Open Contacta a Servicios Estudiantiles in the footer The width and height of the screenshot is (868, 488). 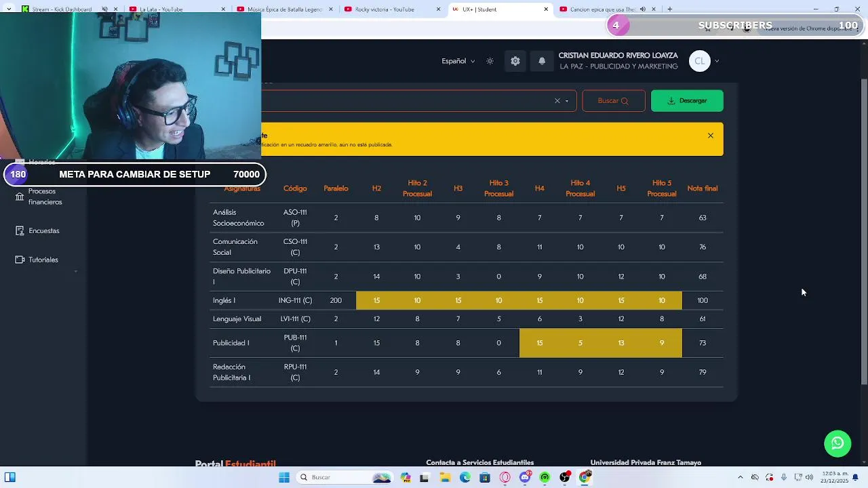point(480,462)
